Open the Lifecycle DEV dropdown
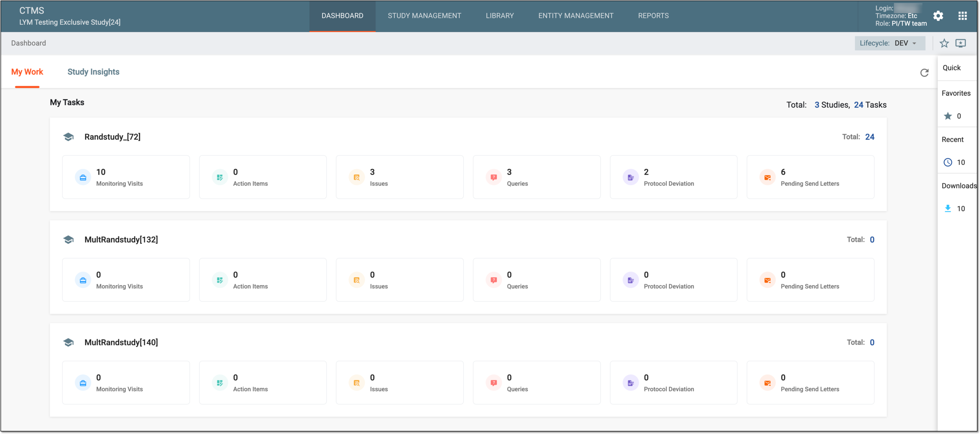The width and height of the screenshot is (980, 434). [890, 43]
